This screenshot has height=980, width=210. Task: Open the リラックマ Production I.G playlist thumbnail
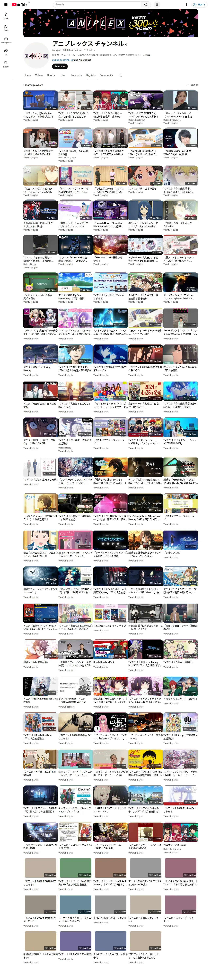pos(41,100)
